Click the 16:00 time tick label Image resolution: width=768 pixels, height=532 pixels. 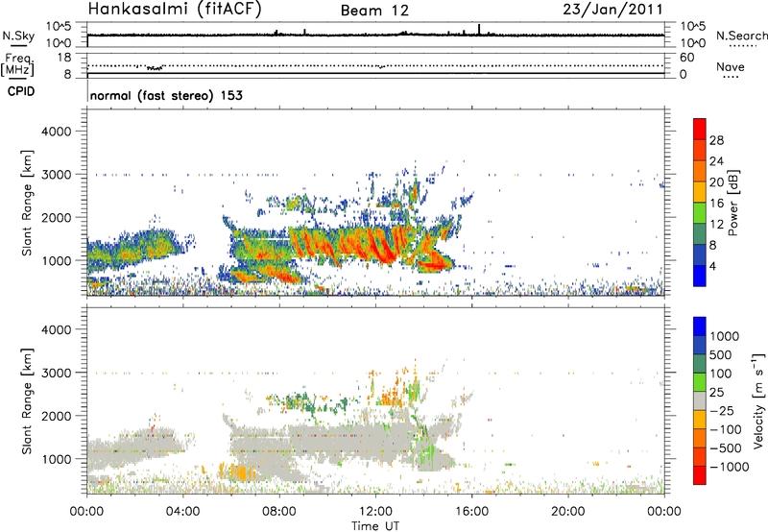(x=471, y=512)
